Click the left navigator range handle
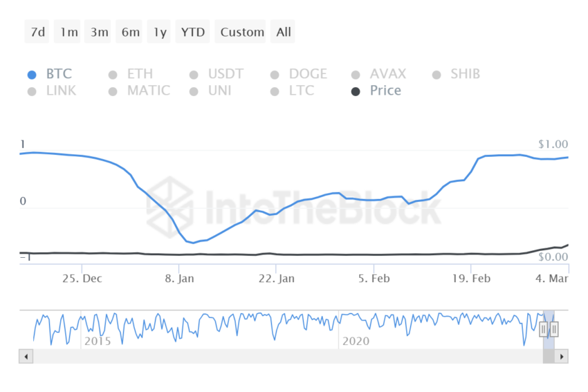This screenshot has width=588, height=392. pyautogui.click(x=543, y=329)
